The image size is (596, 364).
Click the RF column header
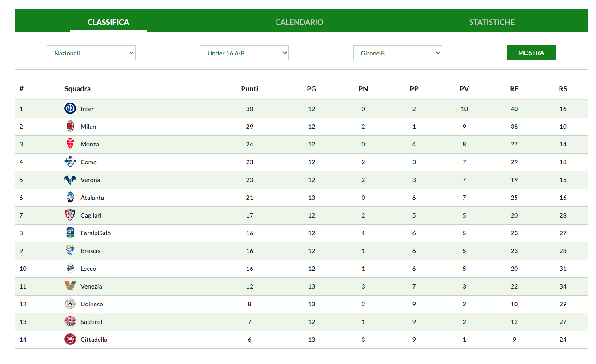pos(514,89)
